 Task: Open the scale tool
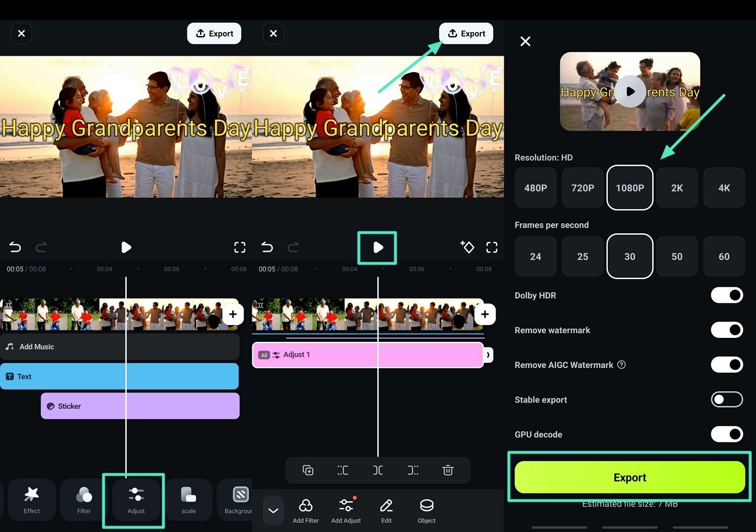coord(188,500)
